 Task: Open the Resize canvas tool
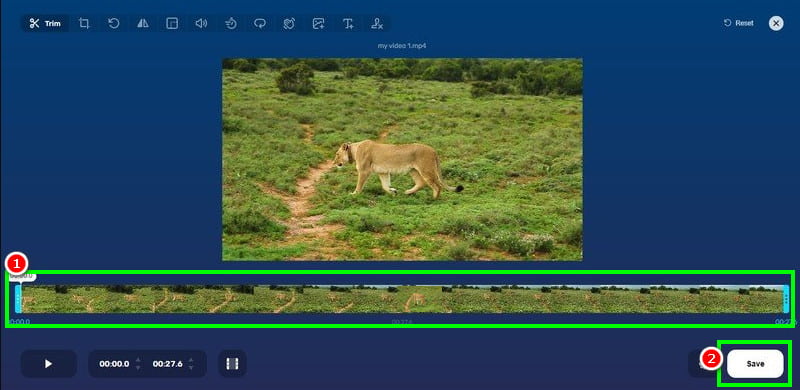point(172,23)
